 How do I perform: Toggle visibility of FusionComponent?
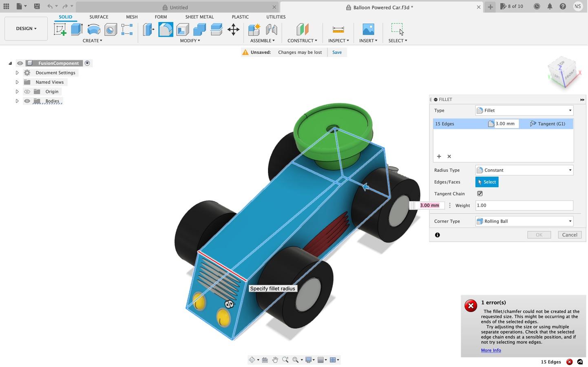[x=20, y=63]
